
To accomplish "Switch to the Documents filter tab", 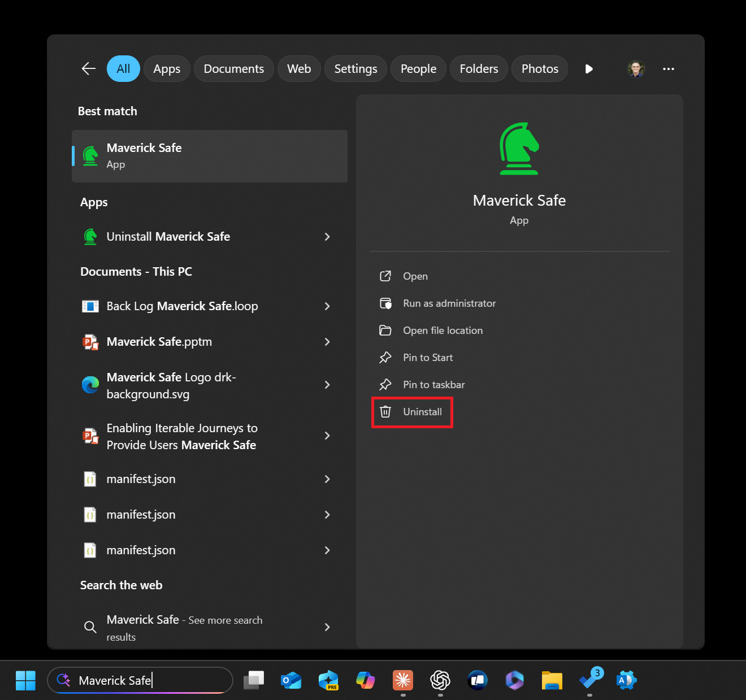I will click(233, 69).
